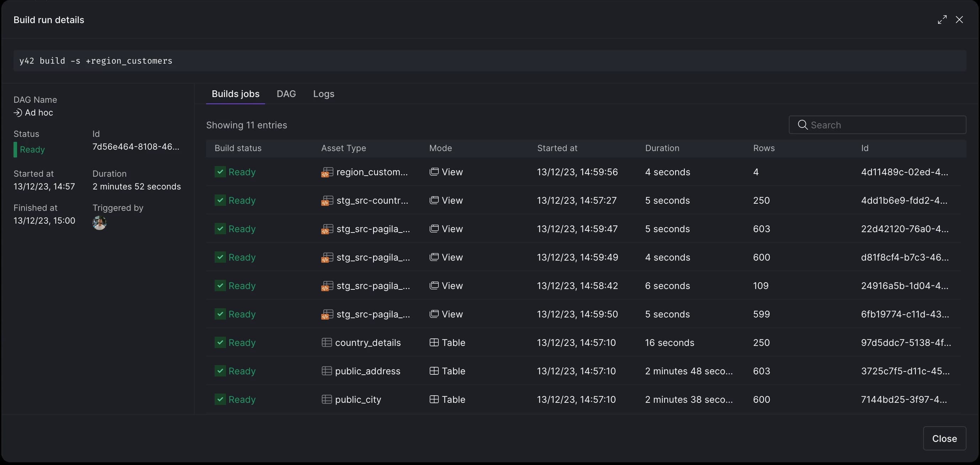Click the Showing 11 entries label

coord(246,125)
